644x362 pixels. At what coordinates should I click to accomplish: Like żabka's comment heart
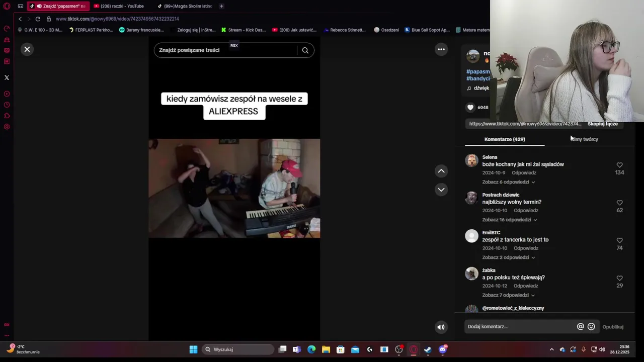(x=619, y=278)
